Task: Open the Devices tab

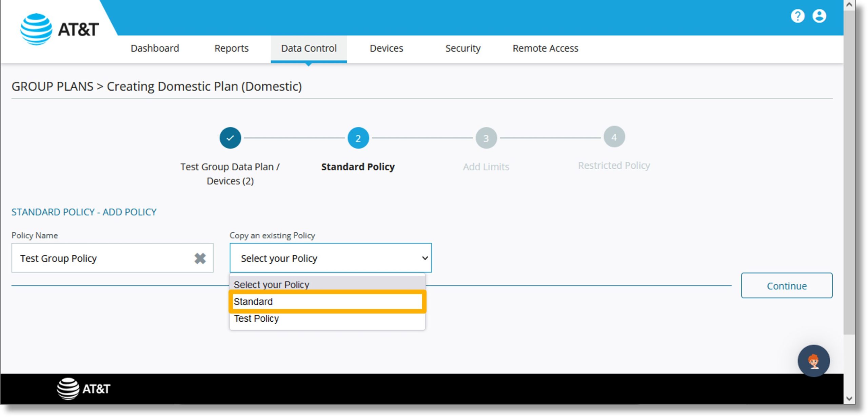Action: point(387,48)
